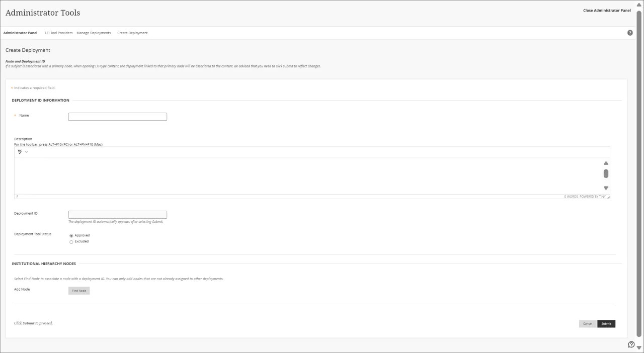This screenshot has width=644, height=353.
Task: Select the spellcheck icon in the description toolbar
Action: pyautogui.click(x=19, y=151)
